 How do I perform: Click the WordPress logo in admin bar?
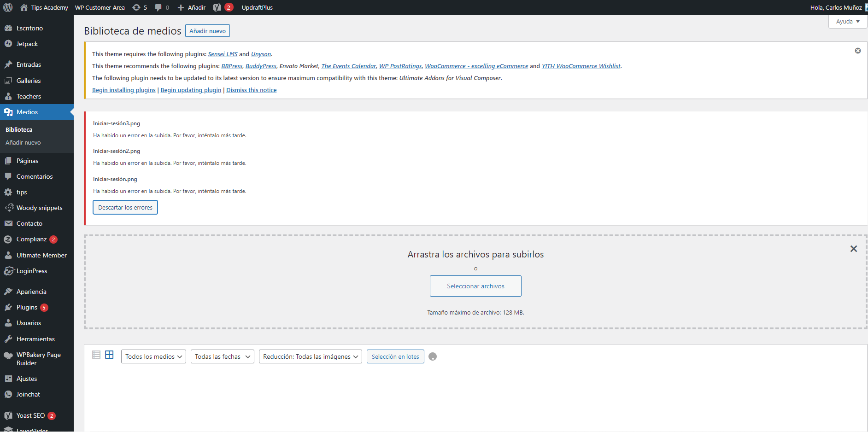point(8,7)
